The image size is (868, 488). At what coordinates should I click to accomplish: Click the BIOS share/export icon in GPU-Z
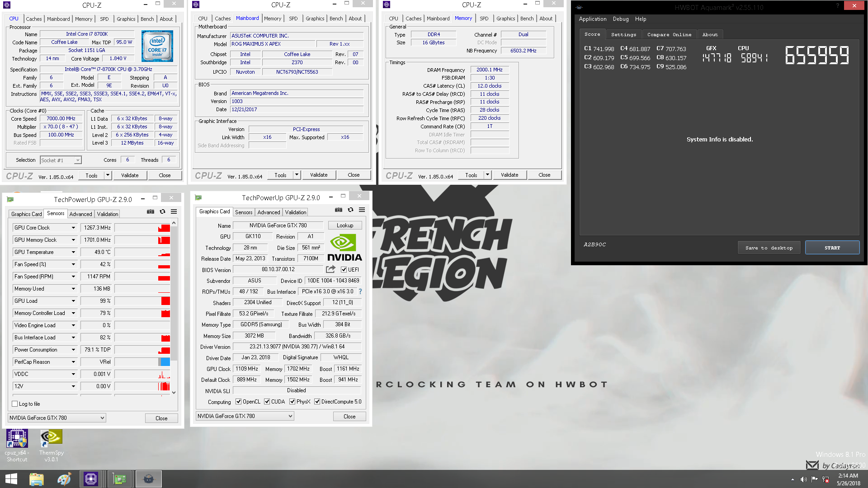tap(331, 269)
